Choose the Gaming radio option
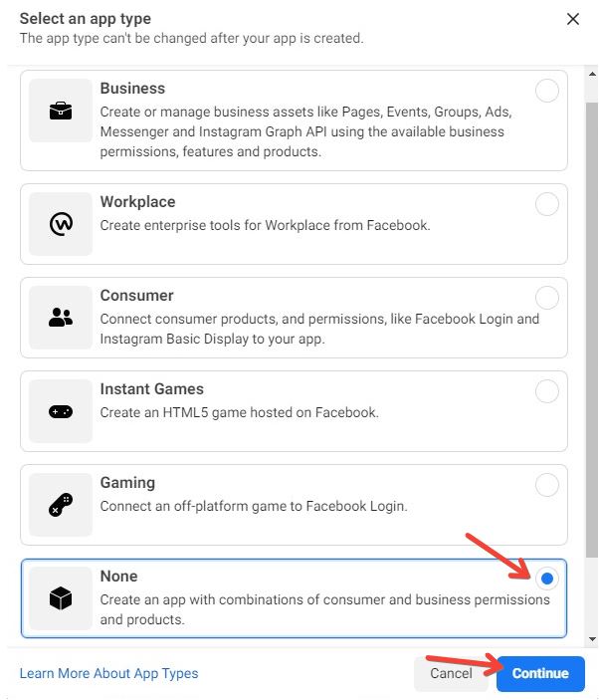The image size is (599, 700). (x=547, y=485)
